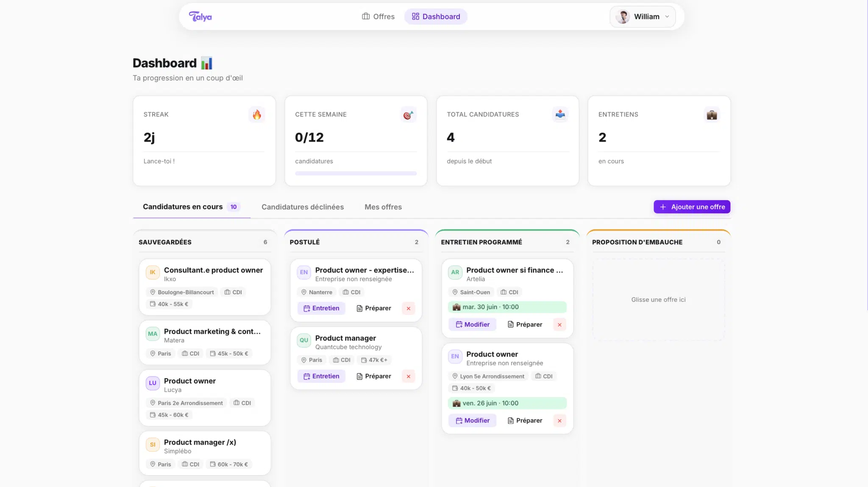Click the Dashboard chart emoji in heading
Viewport: 868px width, 487px height.
point(206,63)
